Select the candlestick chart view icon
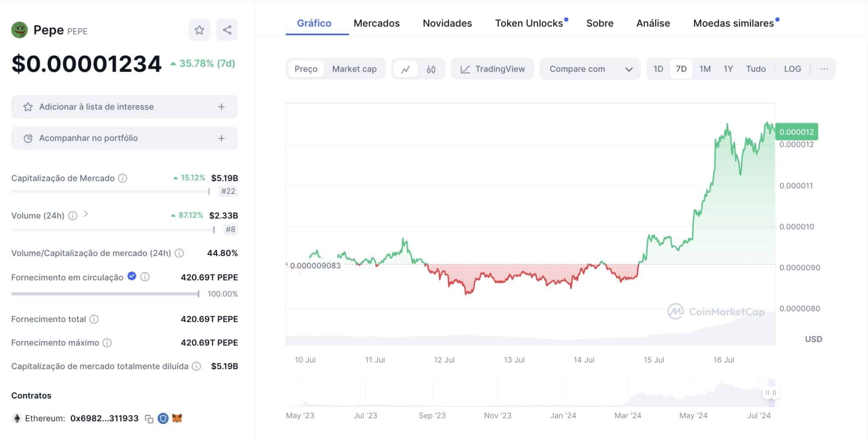The width and height of the screenshot is (868, 441). click(431, 69)
